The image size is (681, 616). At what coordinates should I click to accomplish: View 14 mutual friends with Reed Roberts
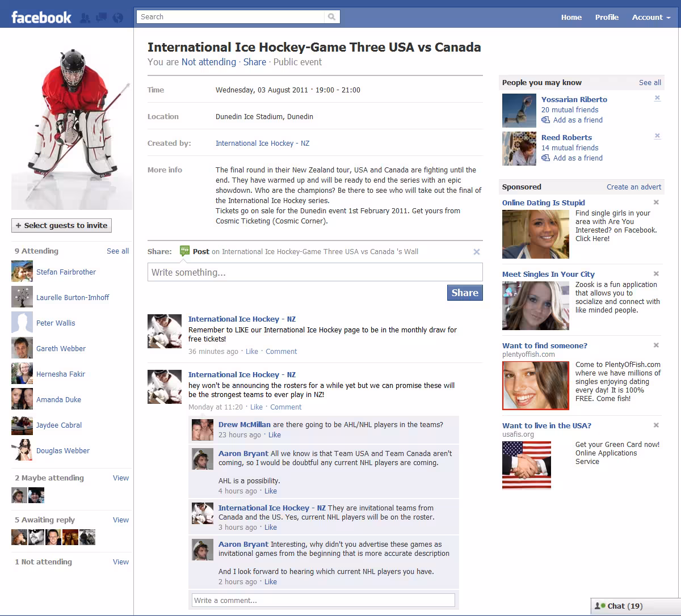[570, 147]
